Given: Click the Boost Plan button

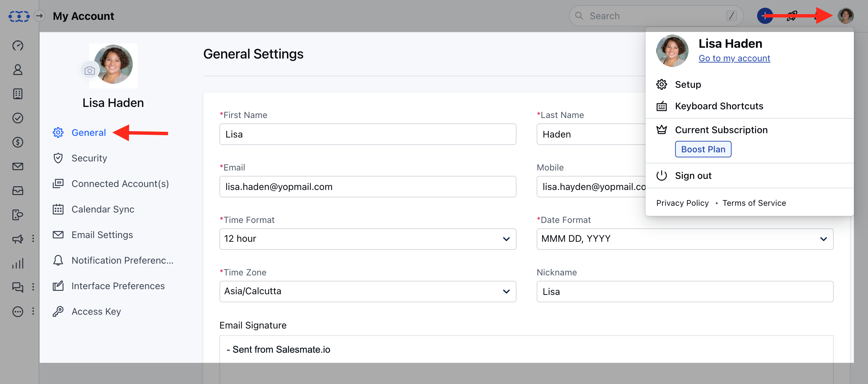Looking at the screenshot, I should click(703, 149).
